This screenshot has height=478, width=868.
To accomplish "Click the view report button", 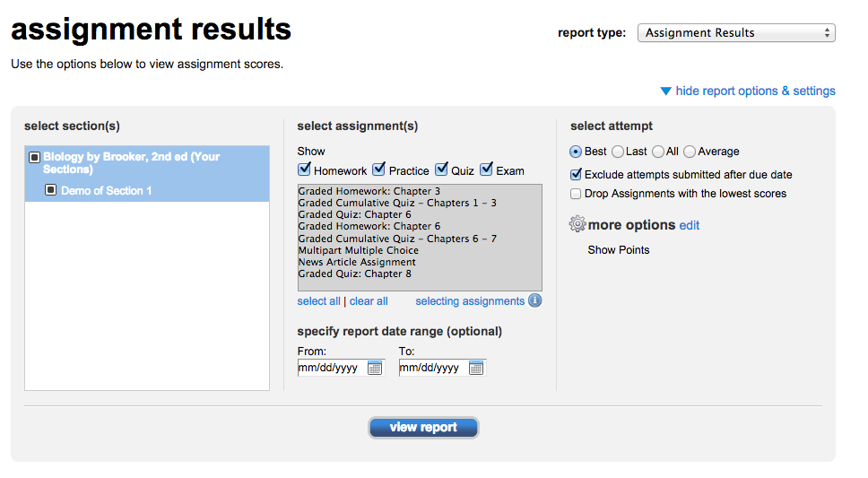I will click(423, 428).
